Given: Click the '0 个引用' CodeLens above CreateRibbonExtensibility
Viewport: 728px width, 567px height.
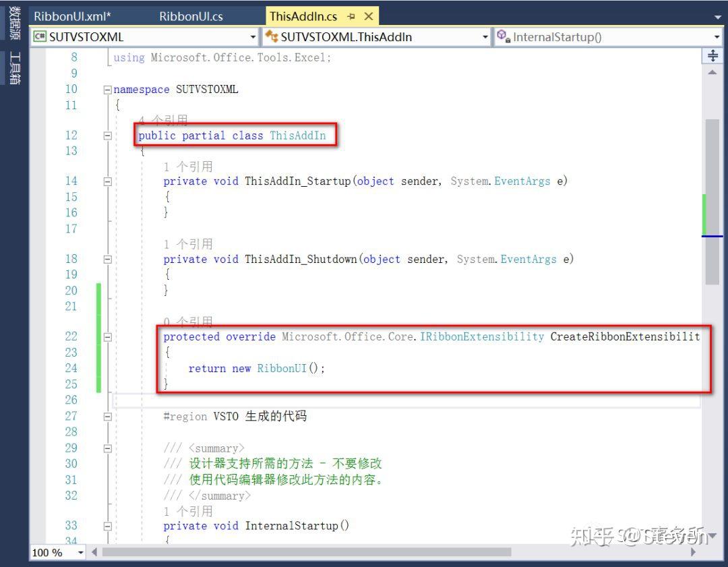Looking at the screenshot, I should (188, 322).
